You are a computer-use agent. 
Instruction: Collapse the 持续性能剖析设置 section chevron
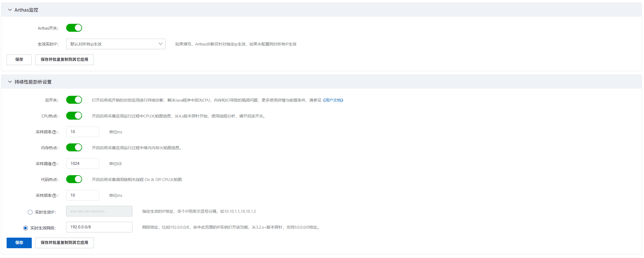tap(10, 82)
